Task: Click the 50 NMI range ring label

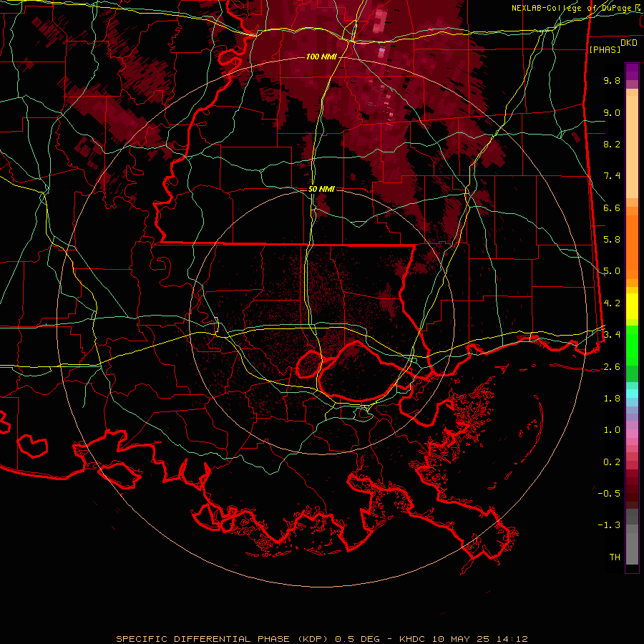Action: click(x=321, y=190)
